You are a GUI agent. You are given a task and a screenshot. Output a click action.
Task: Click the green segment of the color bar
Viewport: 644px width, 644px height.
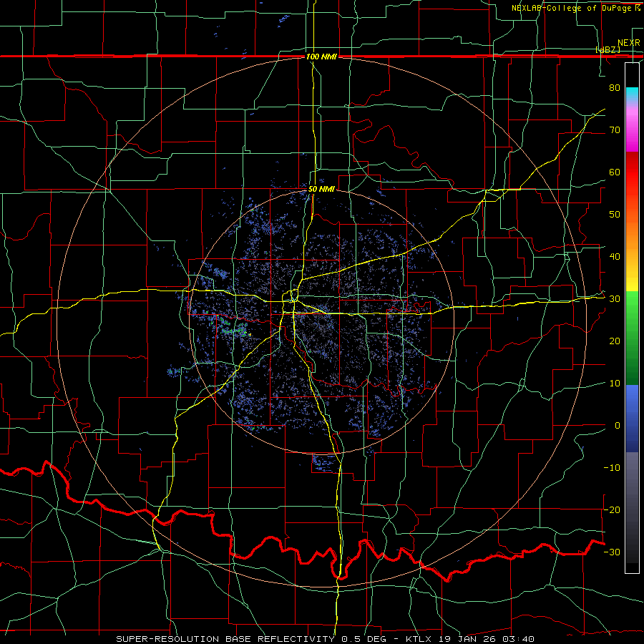632,338
